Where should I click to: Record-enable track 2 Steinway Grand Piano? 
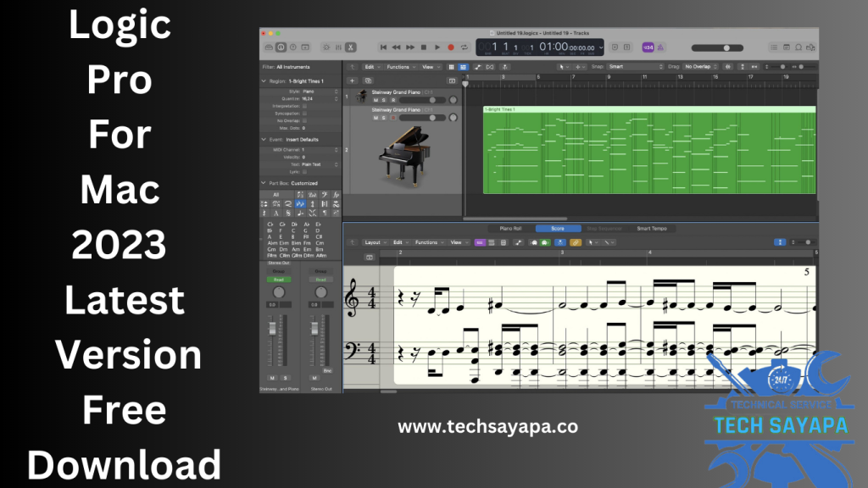tap(393, 118)
